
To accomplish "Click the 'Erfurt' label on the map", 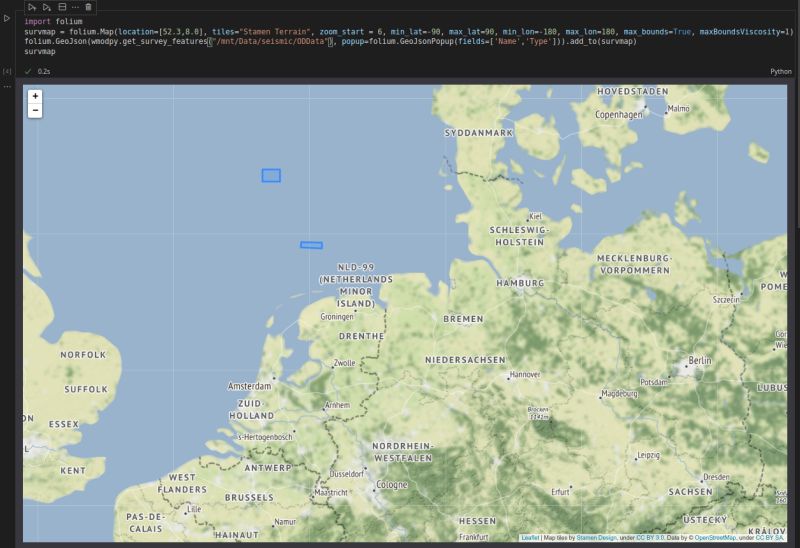I will [x=560, y=492].
